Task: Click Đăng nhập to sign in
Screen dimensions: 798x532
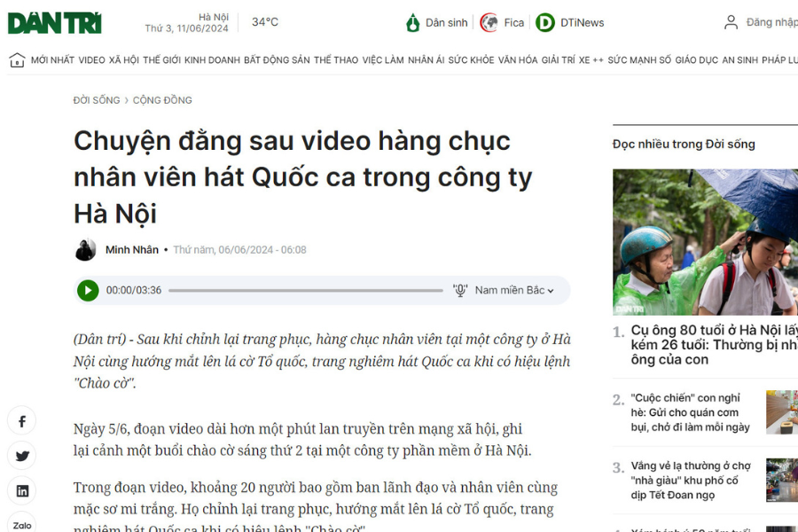Action: 771,22
